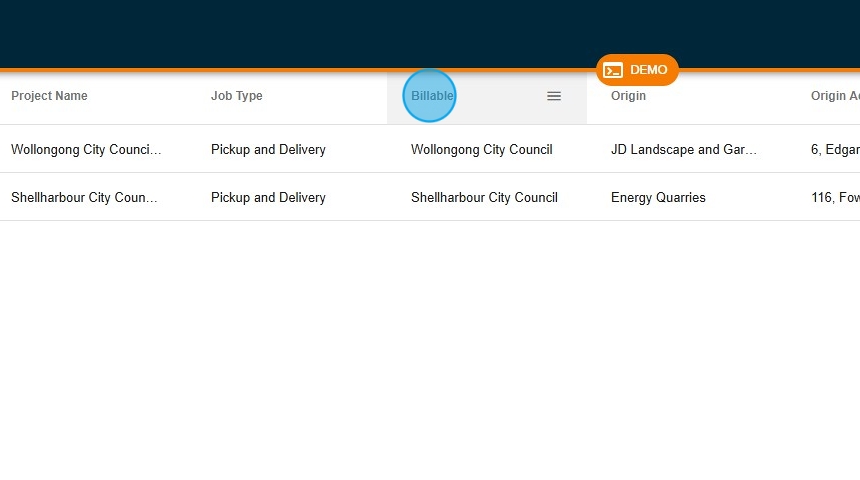860x480 pixels.
Task: Click Pickup and Delivery in Wollongong row
Action: coord(268,150)
